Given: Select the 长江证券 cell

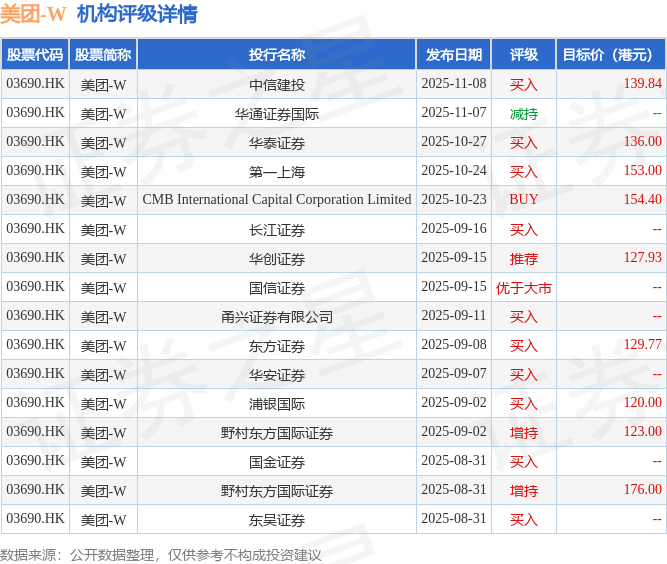Looking at the screenshot, I should tap(276, 230).
